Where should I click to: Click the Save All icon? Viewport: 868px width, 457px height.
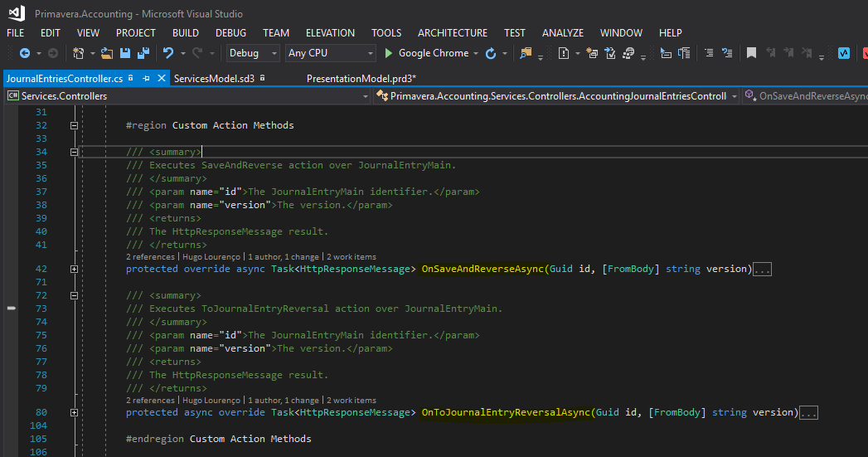coord(143,53)
